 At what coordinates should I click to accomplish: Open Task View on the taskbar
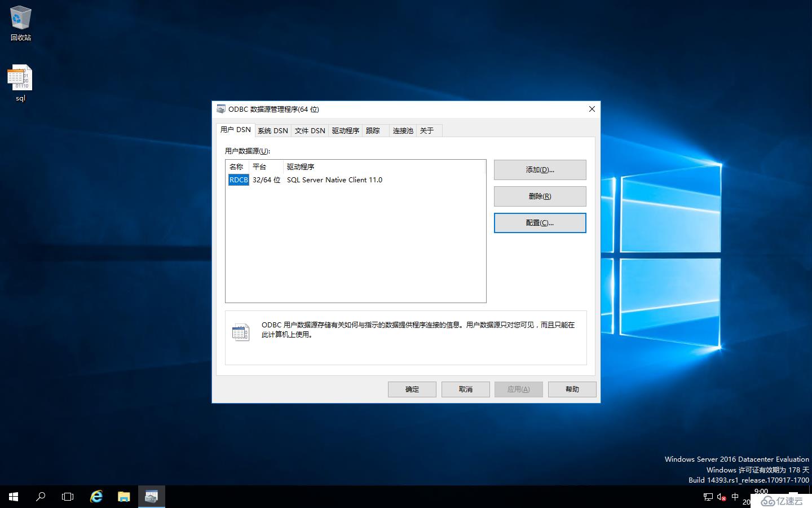[68, 497]
